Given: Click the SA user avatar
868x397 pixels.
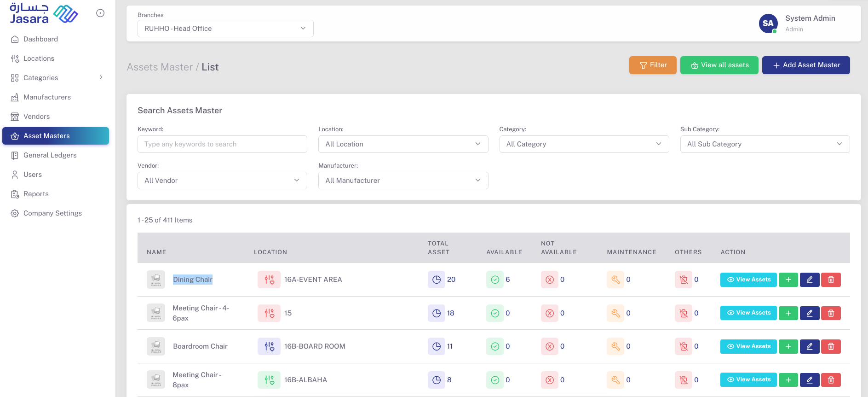Looking at the screenshot, I should coord(768,23).
